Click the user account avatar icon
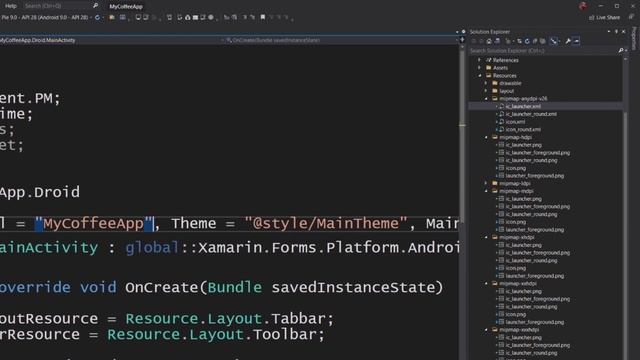Image resolution: width=640 pixels, height=360 pixels. tap(583, 6)
